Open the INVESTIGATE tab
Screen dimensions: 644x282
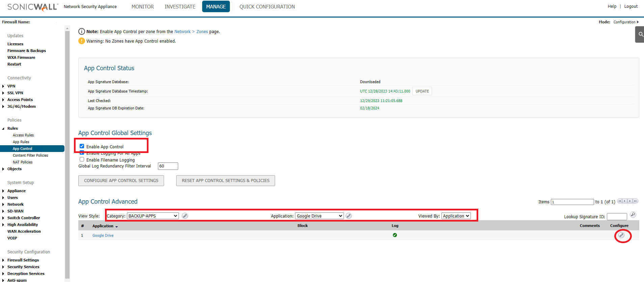click(x=180, y=7)
